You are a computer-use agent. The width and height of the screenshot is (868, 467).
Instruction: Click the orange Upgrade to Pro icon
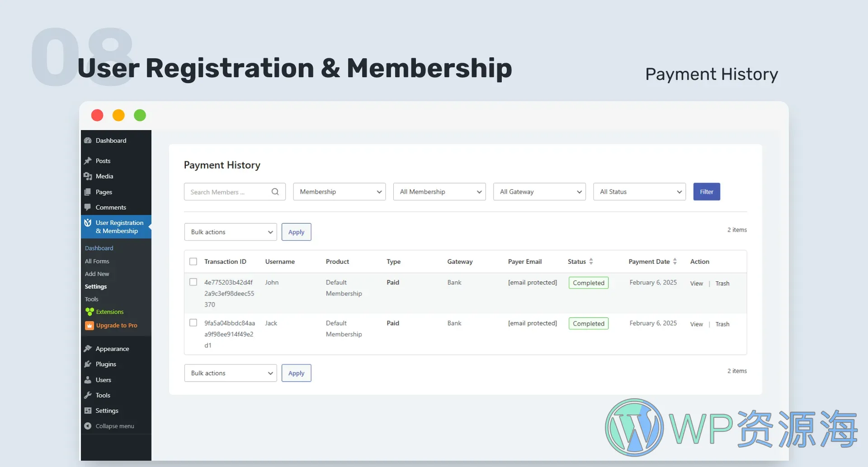click(90, 325)
